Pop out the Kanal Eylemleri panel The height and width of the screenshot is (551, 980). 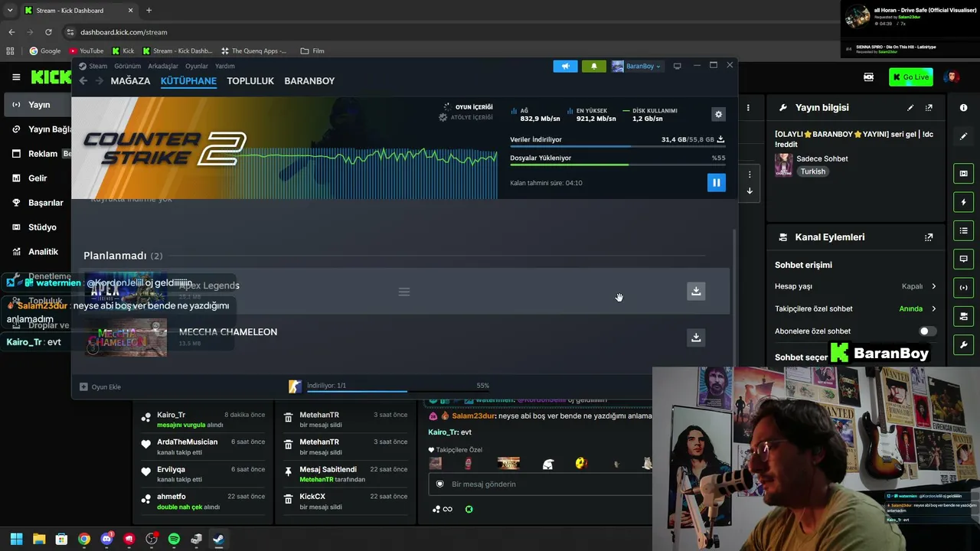(929, 237)
